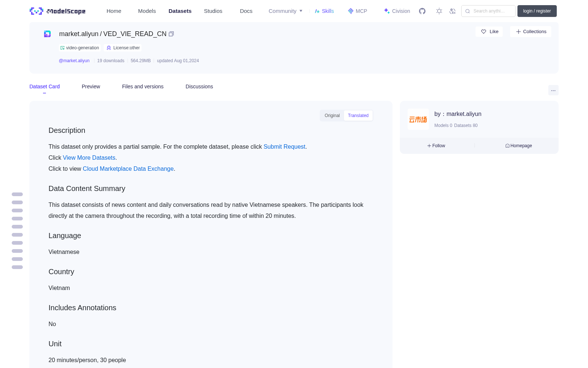This screenshot has height=368, width=588.
Task: Click the "by：market.aliyun" publisher name
Action: (458, 114)
